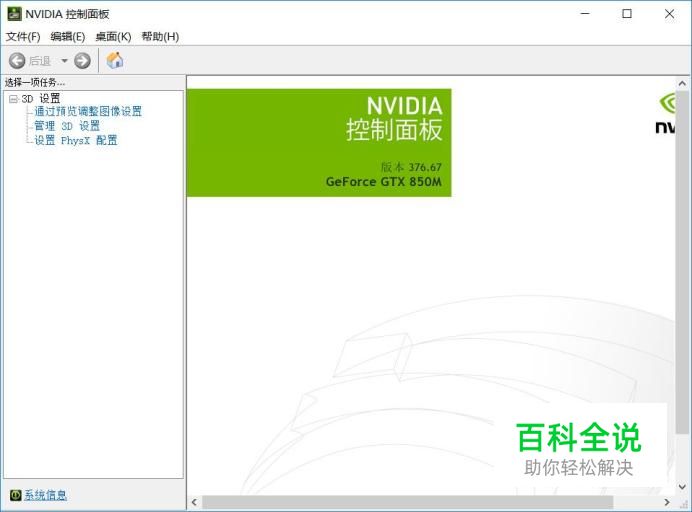Go to the Home house icon
692x512 pixels.
coord(115,60)
